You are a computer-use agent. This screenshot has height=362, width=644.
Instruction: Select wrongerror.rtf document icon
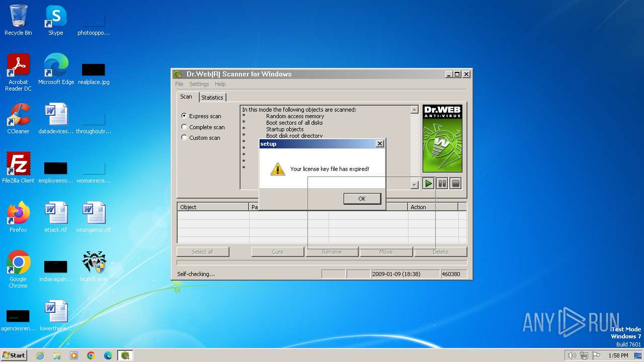coord(94,217)
